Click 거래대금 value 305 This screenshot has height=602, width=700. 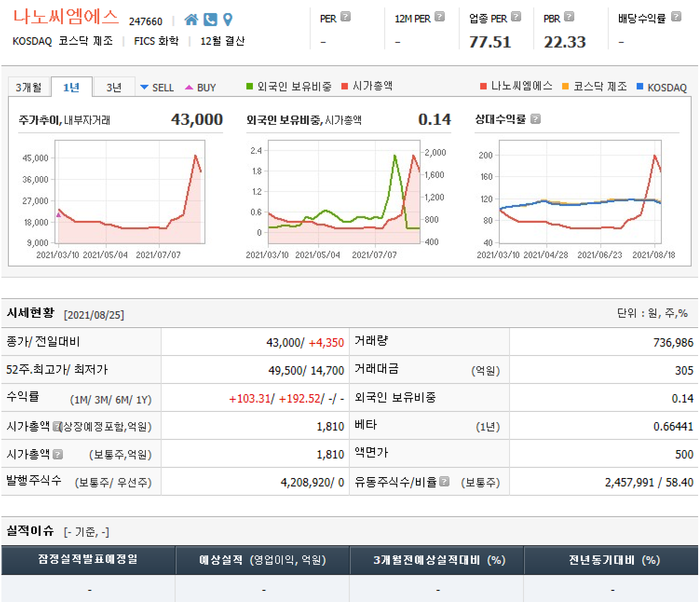click(684, 370)
